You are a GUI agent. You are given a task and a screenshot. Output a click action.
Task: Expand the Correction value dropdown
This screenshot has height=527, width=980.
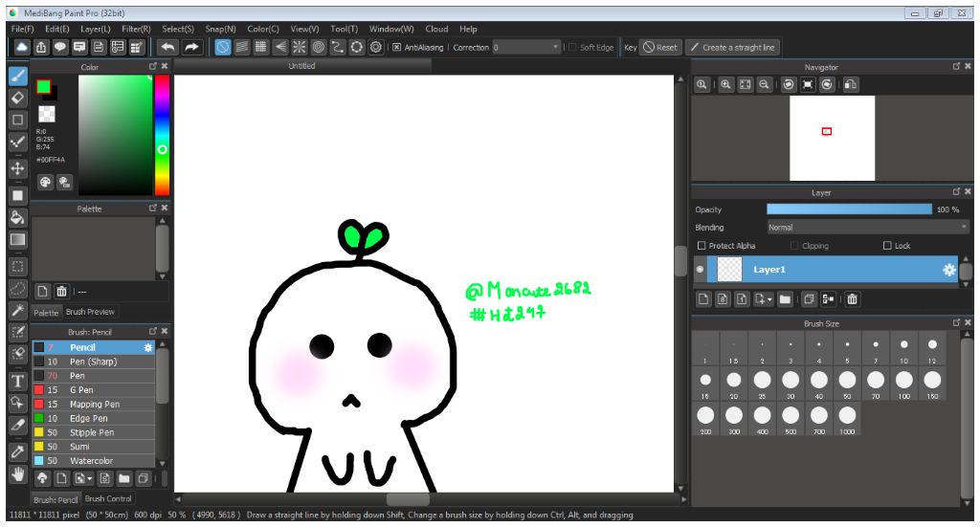point(555,47)
